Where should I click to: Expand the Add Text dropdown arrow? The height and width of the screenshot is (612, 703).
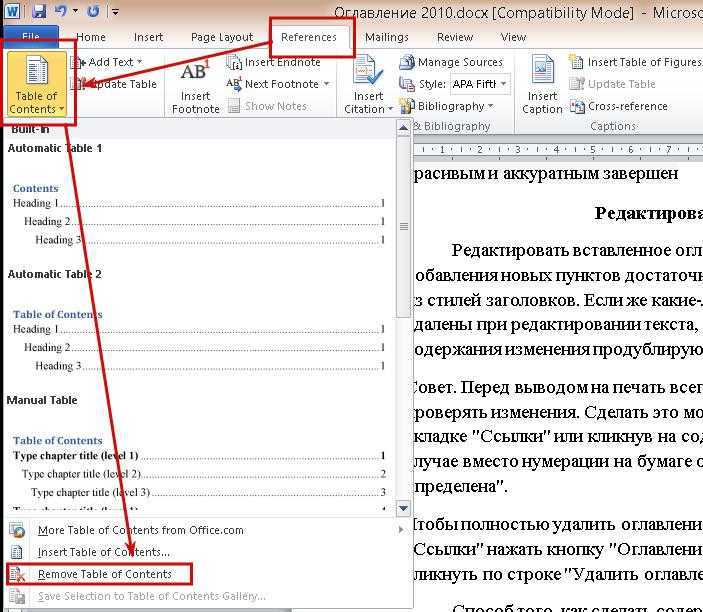coord(139,62)
